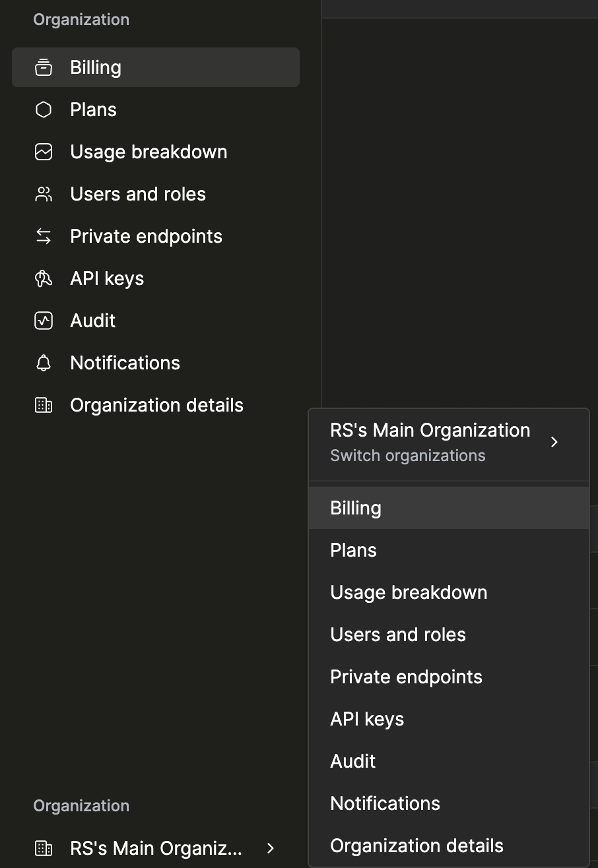Select Usage breakdown from the popup menu
The image size is (598, 868).
point(409,592)
